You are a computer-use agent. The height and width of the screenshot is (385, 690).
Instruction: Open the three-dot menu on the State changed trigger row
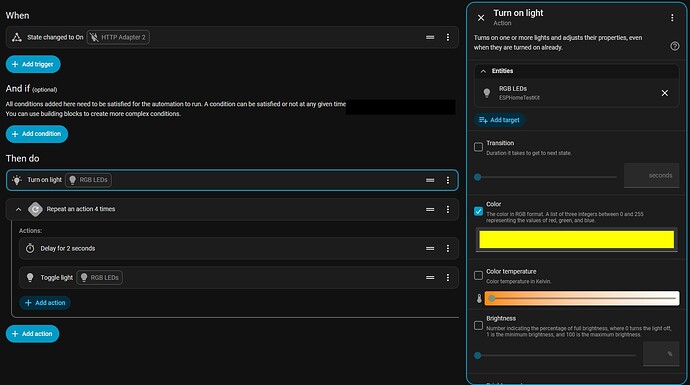pos(448,37)
